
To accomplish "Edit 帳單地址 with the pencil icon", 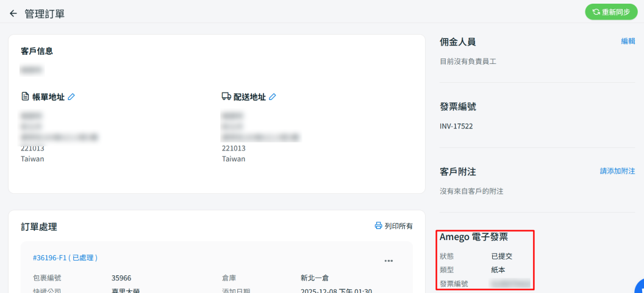I will 71,97.
